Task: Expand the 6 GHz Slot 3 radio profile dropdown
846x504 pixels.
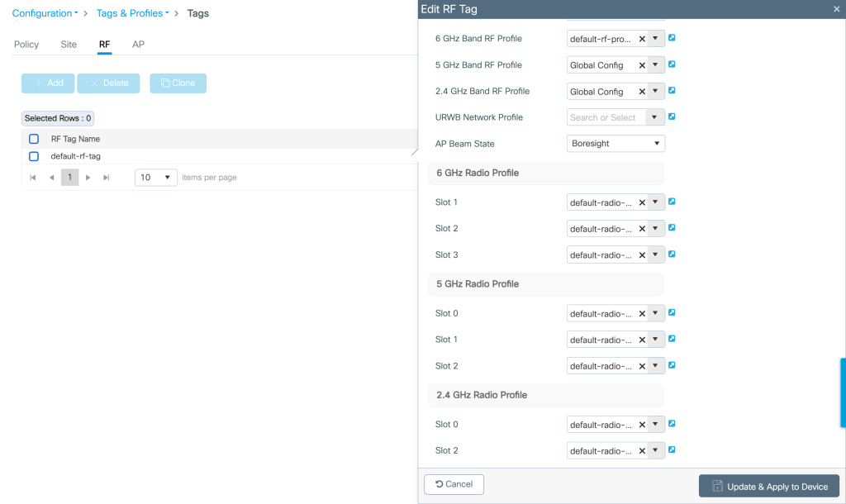Action: 656,255
